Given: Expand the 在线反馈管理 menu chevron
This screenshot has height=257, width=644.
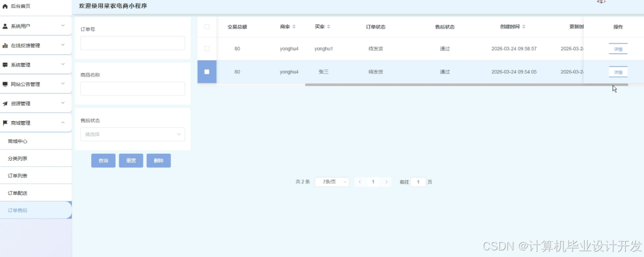Looking at the screenshot, I should 63,45.
